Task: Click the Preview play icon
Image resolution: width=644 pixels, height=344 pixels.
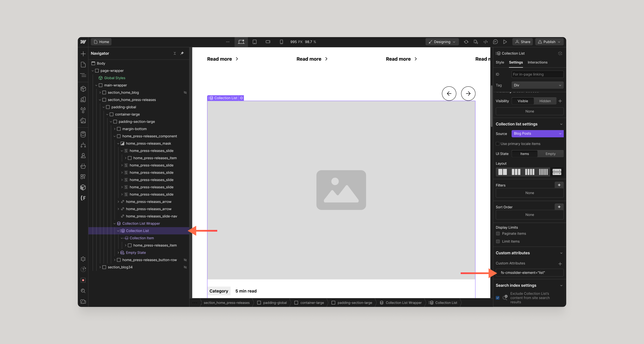Action: (x=505, y=42)
